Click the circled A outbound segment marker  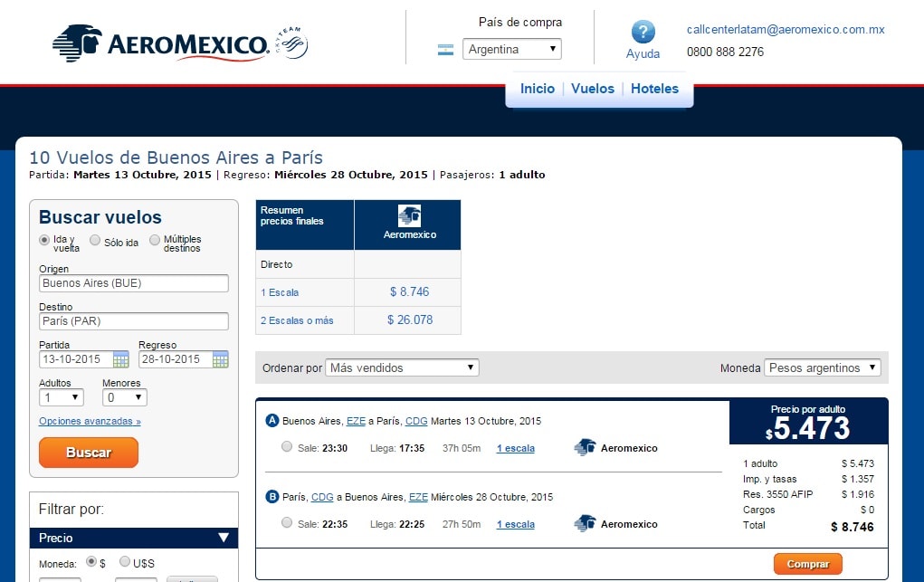click(271, 420)
